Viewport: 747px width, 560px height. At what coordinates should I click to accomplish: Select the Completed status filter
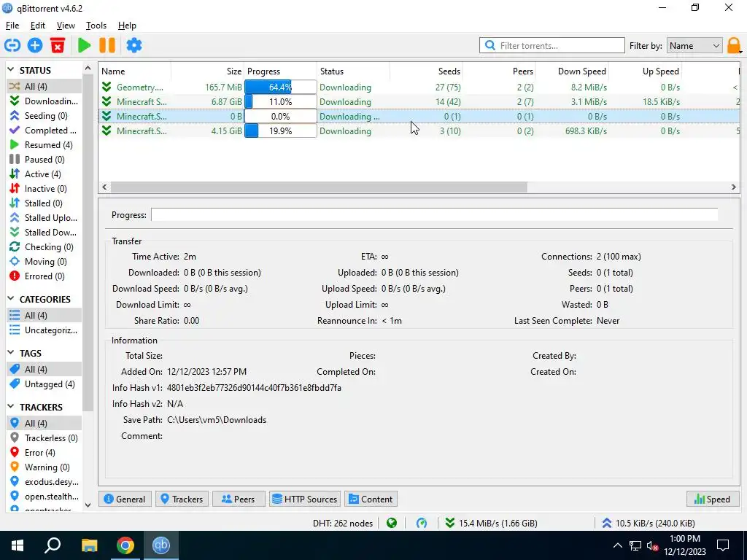pos(44,131)
